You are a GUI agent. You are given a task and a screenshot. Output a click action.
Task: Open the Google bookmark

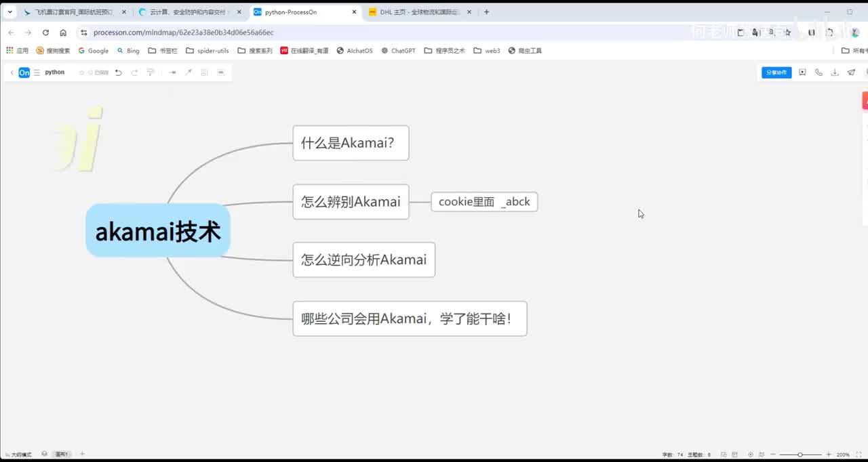94,51
